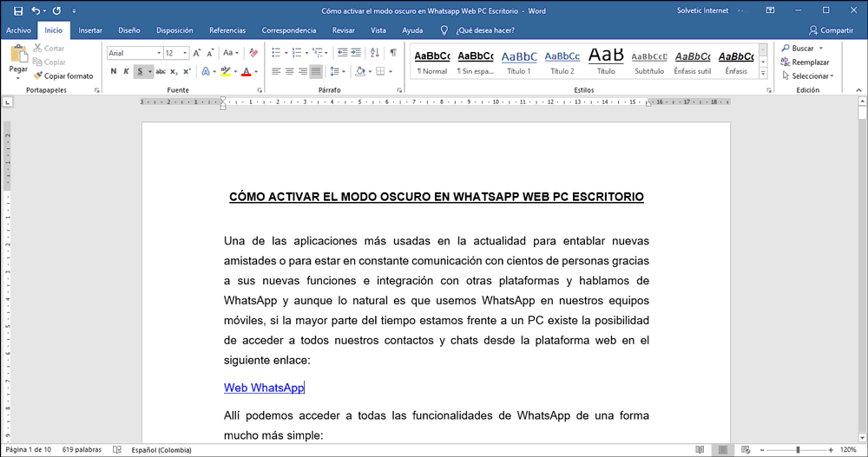Switch to web layout view in status bar
This screenshot has height=457, width=868.
pyautogui.click(x=746, y=450)
